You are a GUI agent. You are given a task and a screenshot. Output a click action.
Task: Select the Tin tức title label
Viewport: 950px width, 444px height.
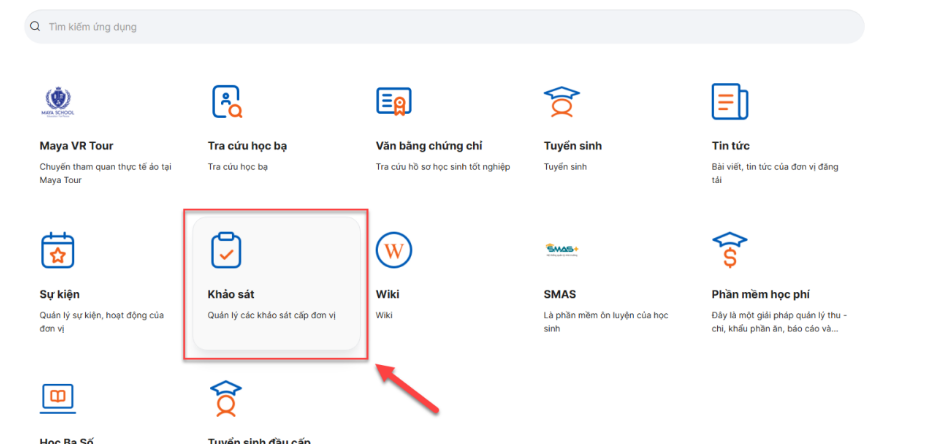tap(730, 146)
